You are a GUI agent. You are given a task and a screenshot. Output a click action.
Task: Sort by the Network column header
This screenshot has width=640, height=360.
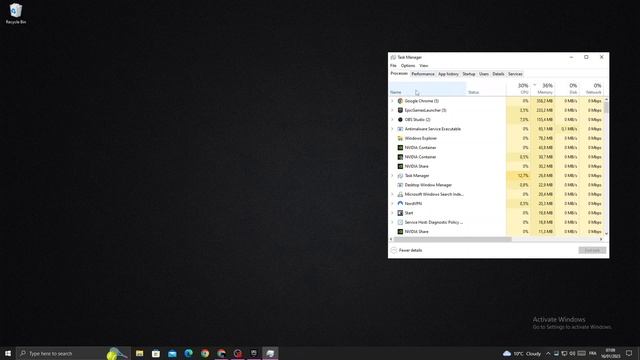pyautogui.click(x=591, y=89)
